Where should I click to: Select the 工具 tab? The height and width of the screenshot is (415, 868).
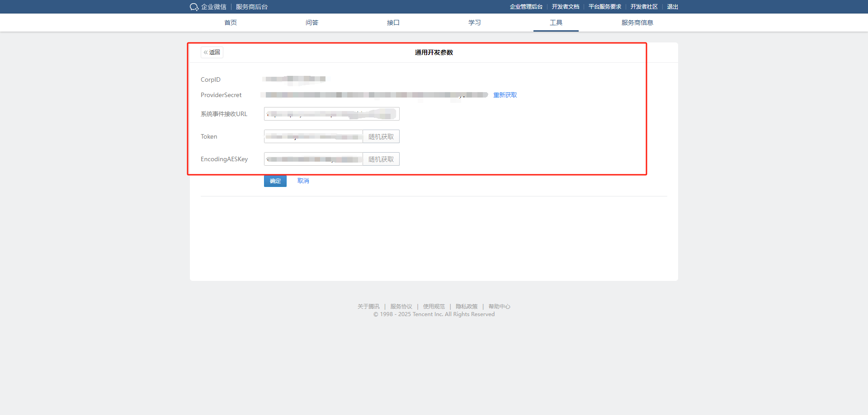point(556,23)
